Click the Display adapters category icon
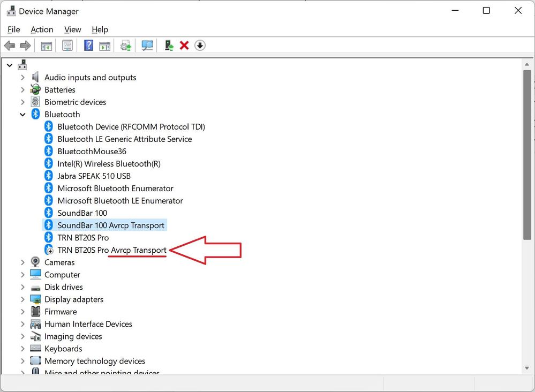Viewport: 535px width, 392px height. tap(35, 299)
